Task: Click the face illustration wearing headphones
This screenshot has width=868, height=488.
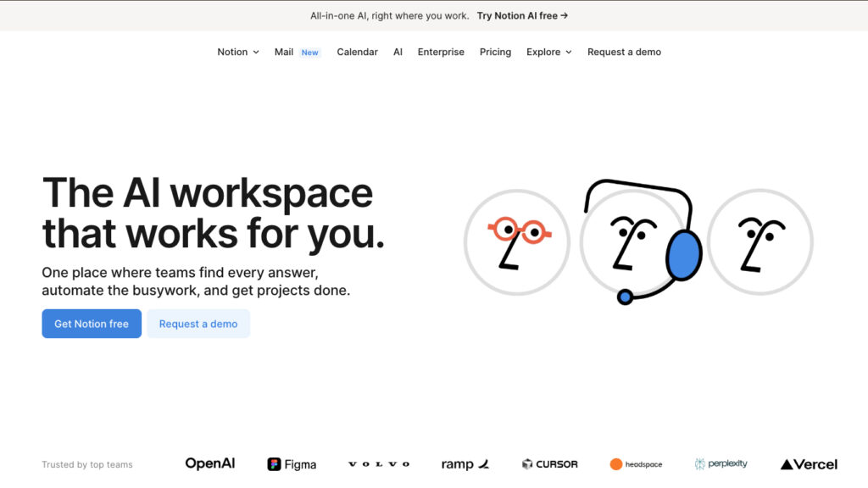Action: [x=640, y=241]
